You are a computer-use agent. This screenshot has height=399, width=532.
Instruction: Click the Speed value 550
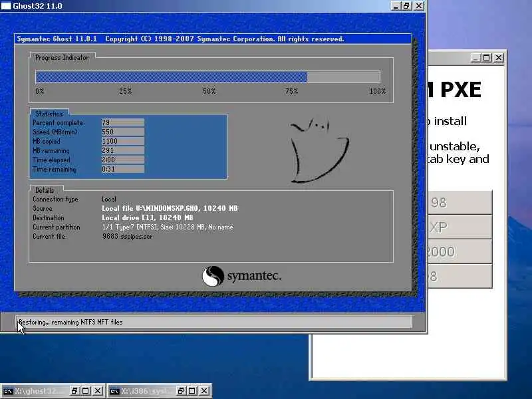(x=123, y=132)
